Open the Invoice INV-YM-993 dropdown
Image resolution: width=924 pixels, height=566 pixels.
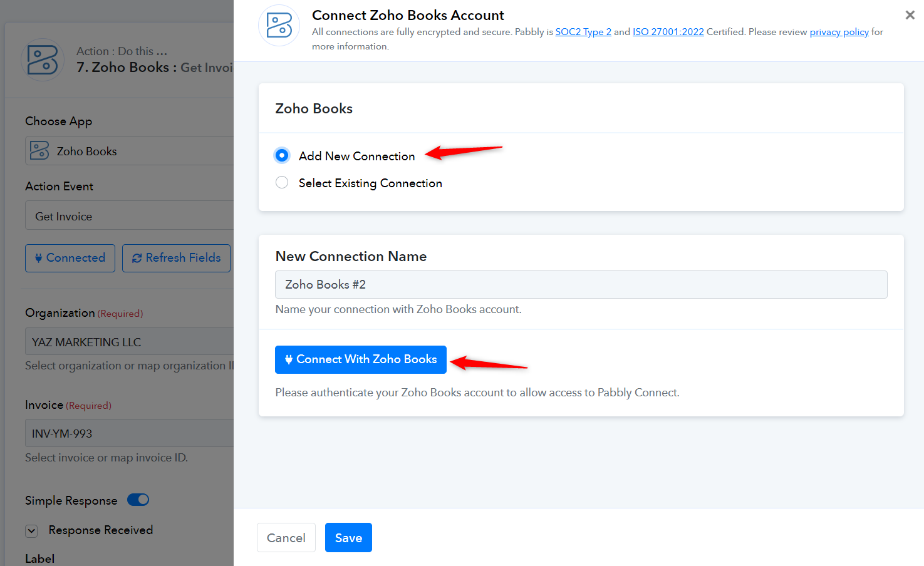(x=129, y=433)
